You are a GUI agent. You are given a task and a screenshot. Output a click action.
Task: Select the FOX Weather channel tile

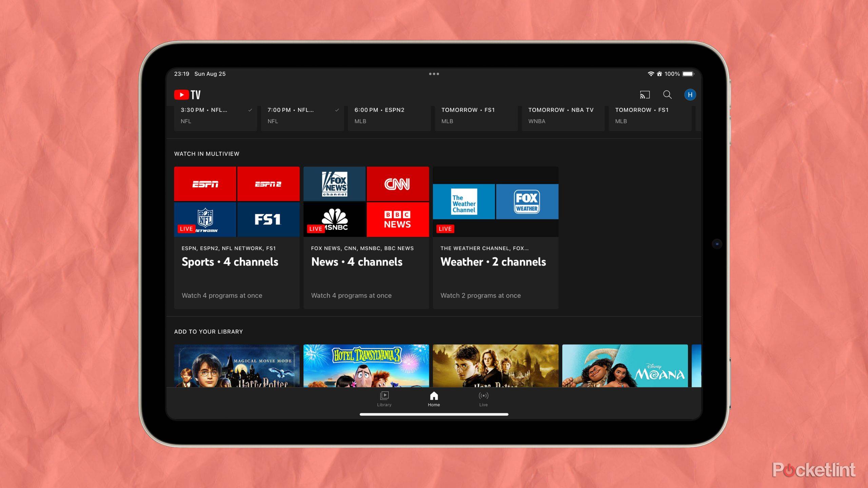[527, 202]
